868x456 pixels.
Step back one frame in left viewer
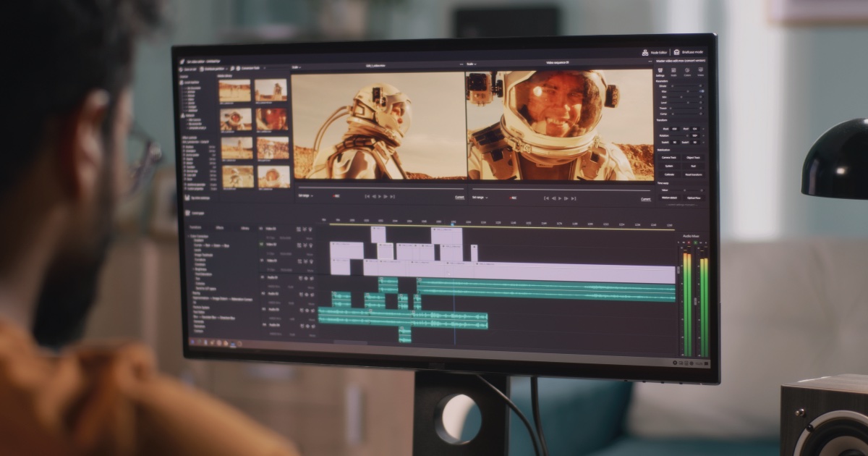tap(374, 196)
